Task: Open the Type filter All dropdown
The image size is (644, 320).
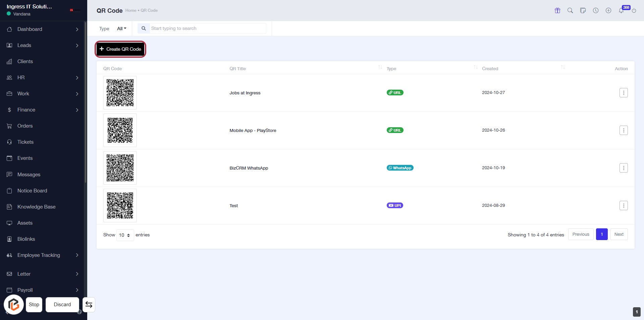Action: tap(121, 29)
